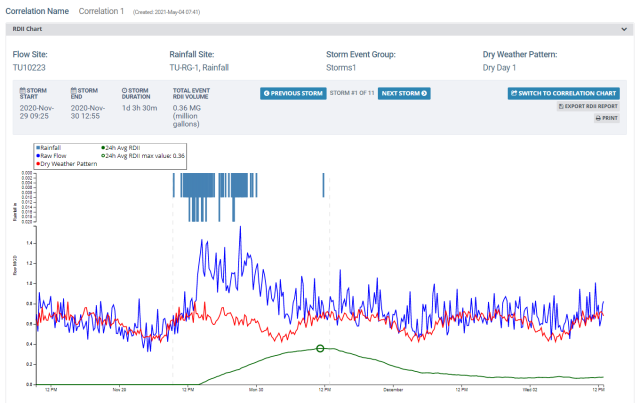Click total event RDII volume 0.36 MG
Image resolution: width=640 pixels, height=403 pixels.
[187, 116]
